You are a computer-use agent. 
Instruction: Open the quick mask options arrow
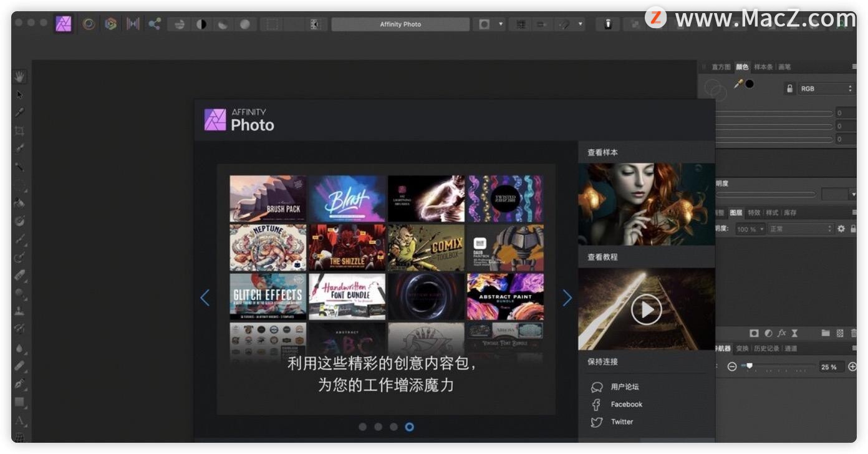point(501,24)
